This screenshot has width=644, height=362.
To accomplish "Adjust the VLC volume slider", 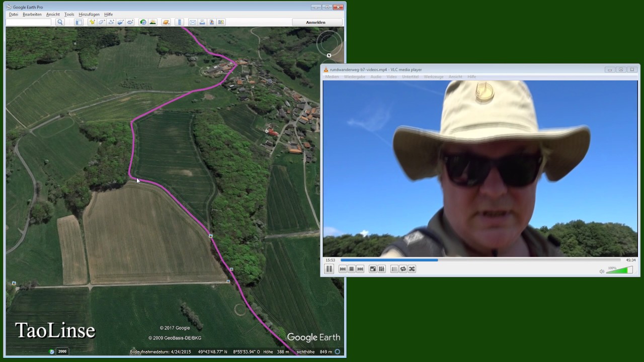I will coord(620,270).
